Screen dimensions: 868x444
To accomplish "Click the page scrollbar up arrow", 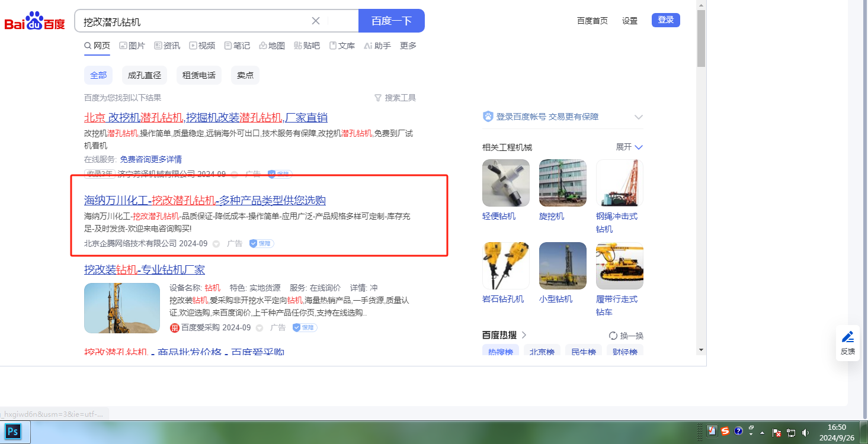I will pyautogui.click(x=701, y=5).
